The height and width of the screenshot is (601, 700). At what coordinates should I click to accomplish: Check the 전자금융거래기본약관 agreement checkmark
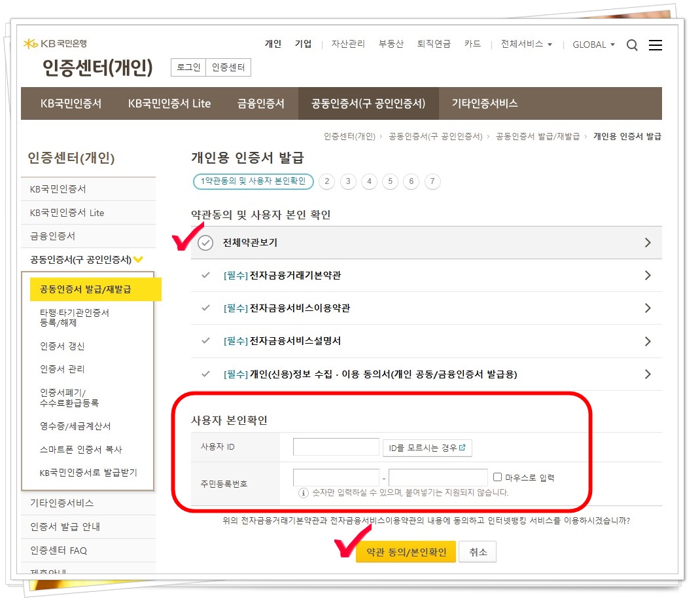tap(205, 275)
